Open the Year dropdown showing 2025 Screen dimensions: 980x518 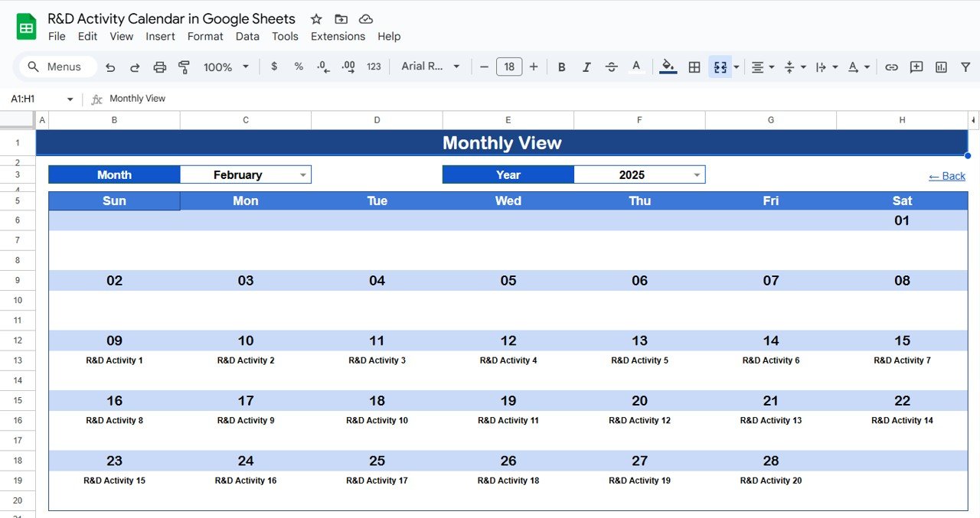point(695,174)
